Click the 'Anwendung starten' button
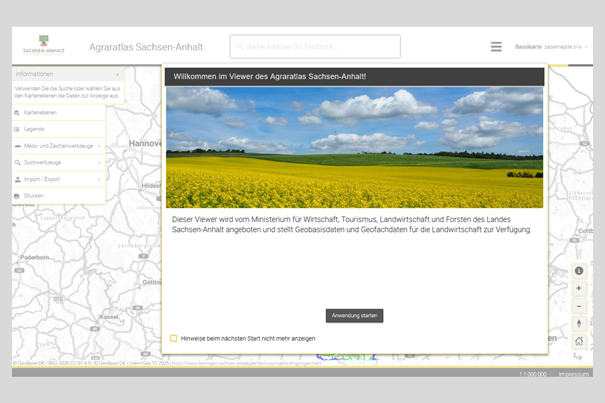The width and height of the screenshot is (605, 403). point(354,316)
